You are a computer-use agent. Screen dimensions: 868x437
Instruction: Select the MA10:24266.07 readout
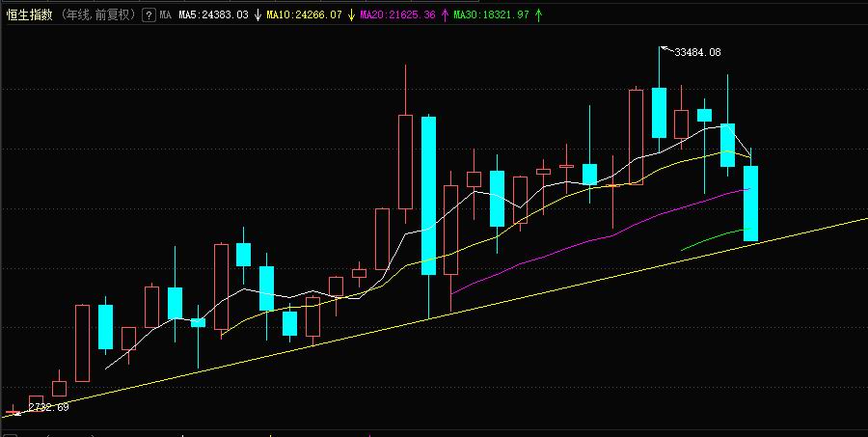305,15
